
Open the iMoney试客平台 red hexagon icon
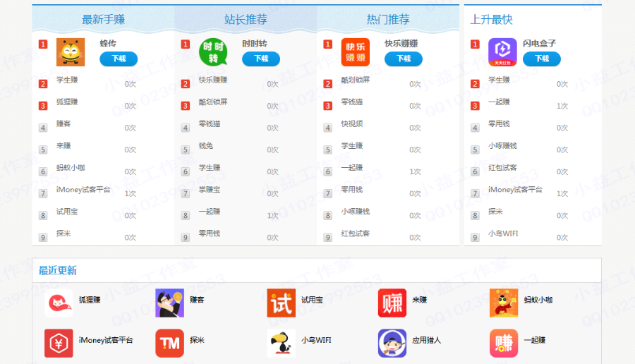59,344
